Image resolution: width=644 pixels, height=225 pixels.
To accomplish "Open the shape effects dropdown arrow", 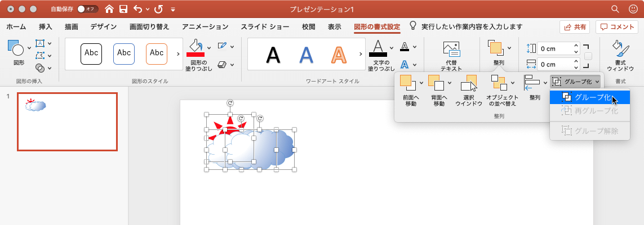I will 232,65.
